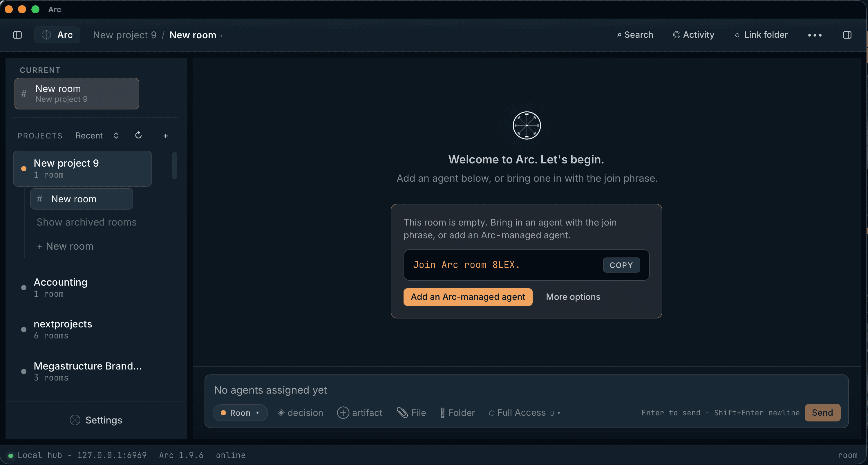Collapse the New project 9 entry
This screenshot has width=868, height=465.
(83, 169)
